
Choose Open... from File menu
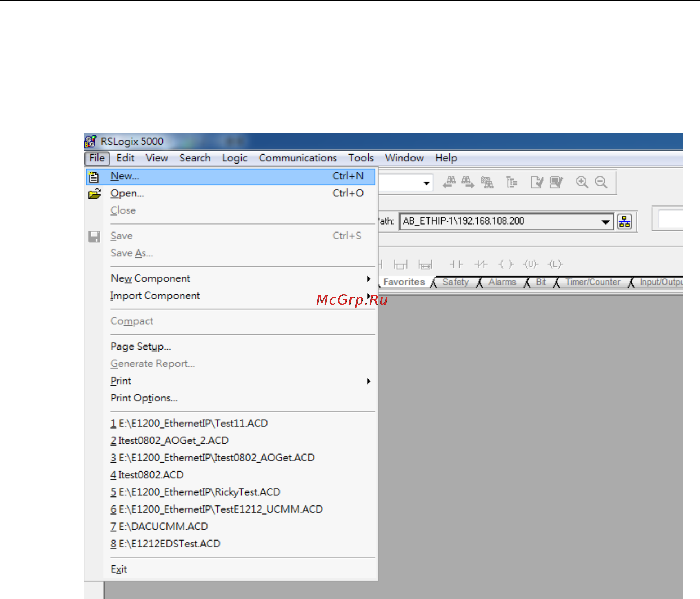[x=231, y=194]
